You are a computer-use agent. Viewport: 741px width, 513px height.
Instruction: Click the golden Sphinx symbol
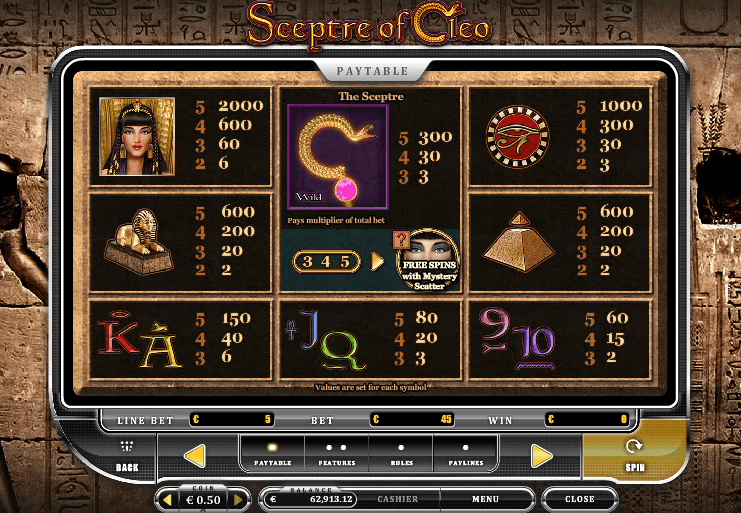tap(138, 242)
